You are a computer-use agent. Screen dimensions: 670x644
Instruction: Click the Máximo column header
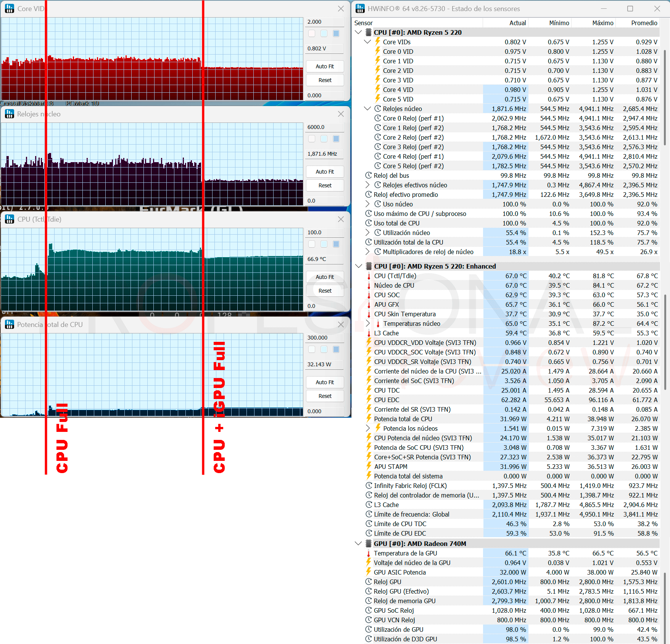point(593,23)
